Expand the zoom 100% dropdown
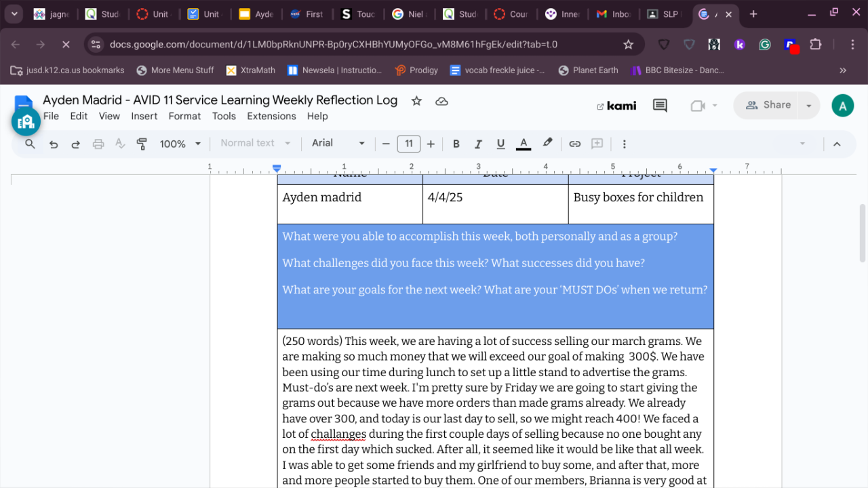This screenshot has width=868, height=488. pos(180,144)
